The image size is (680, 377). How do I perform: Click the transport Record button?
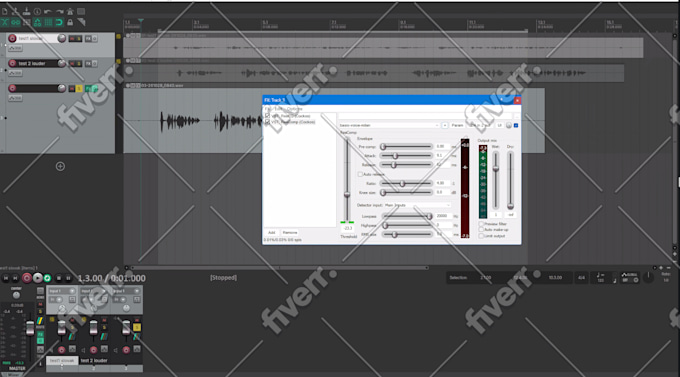point(27,278)
